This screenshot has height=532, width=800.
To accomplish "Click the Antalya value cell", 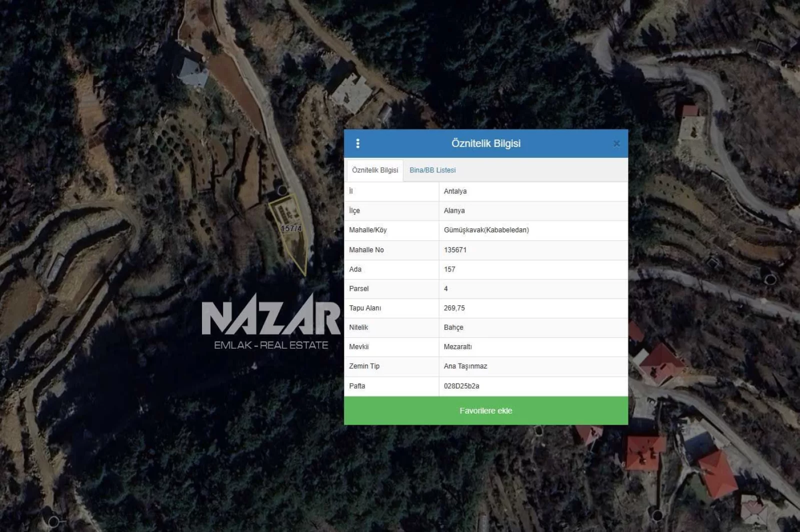I will point(455,191).
